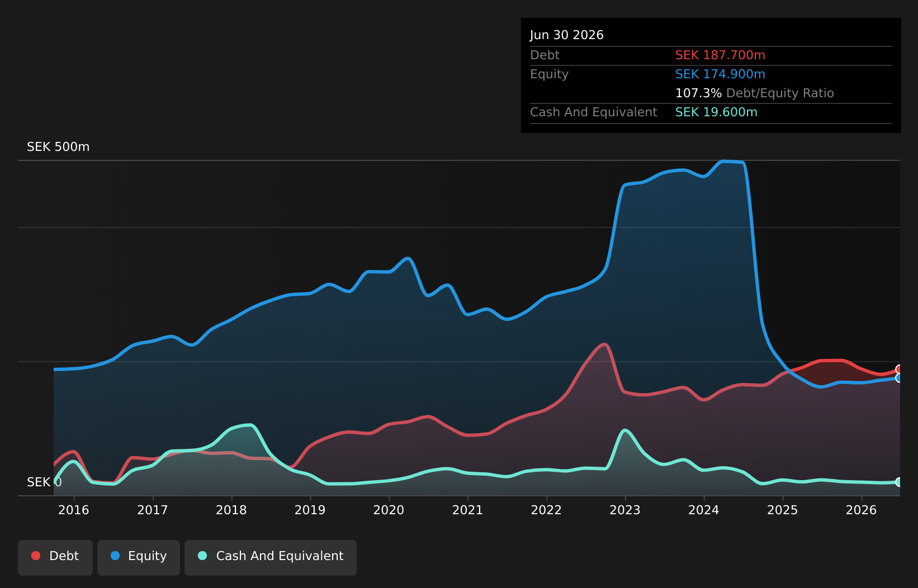The width and height of the screenshot is (918, 588).
Task: Click the teal Cash And Equivalent legend dot
Action: tap(202, 556)
